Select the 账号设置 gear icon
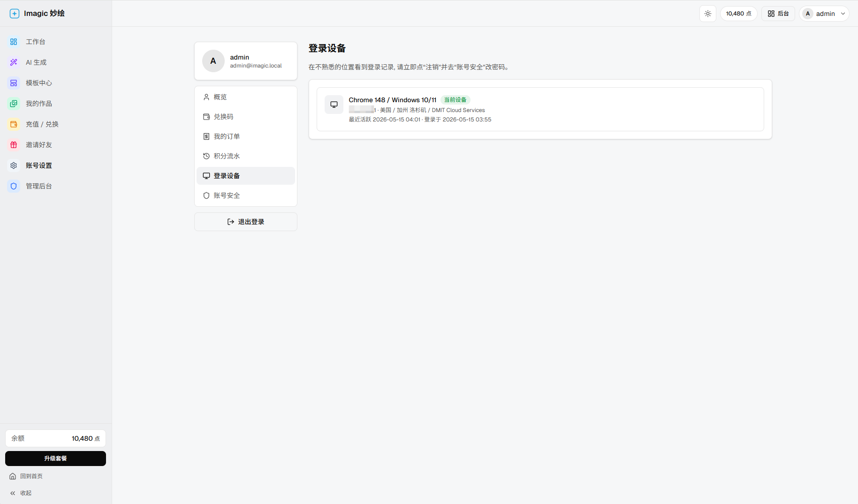 14,165
